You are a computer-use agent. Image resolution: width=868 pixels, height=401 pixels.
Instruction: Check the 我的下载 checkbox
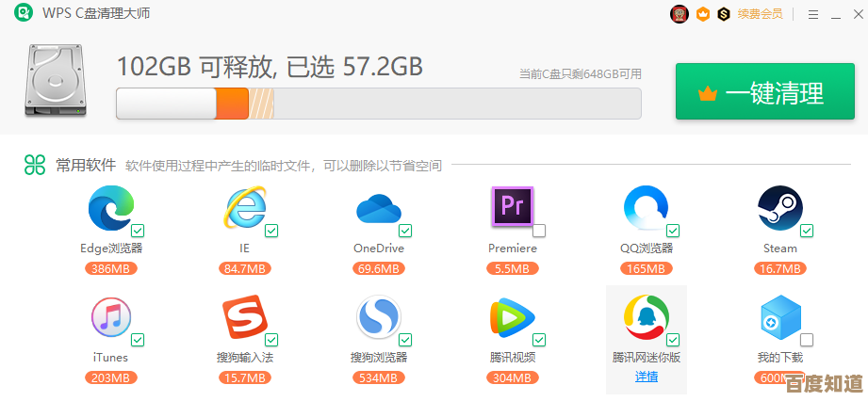807,340
